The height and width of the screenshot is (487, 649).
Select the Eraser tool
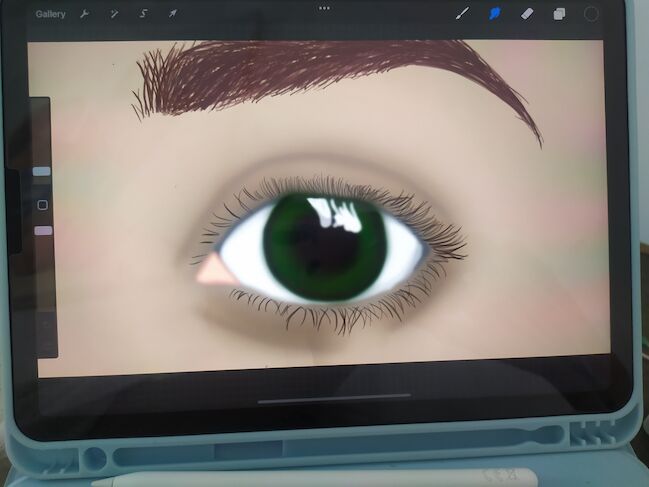click(526, 14)
